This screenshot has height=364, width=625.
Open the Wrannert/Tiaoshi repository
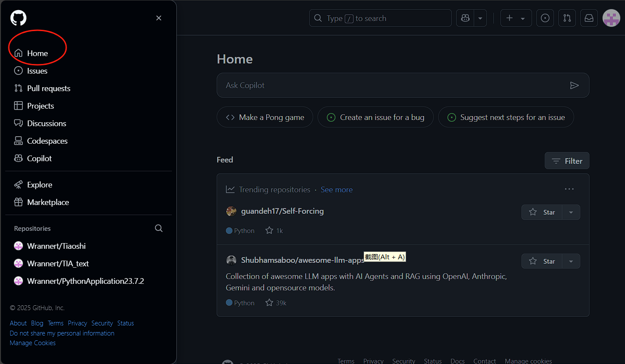56,246
